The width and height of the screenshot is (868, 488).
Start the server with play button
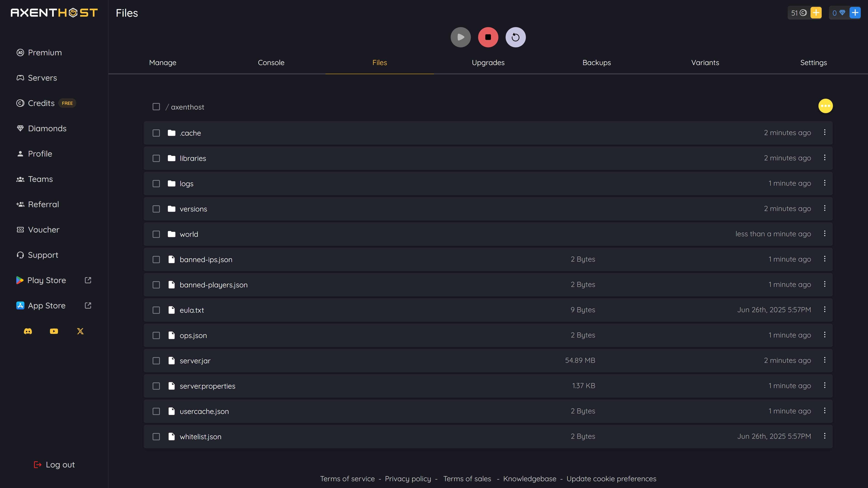coord(461,37)
